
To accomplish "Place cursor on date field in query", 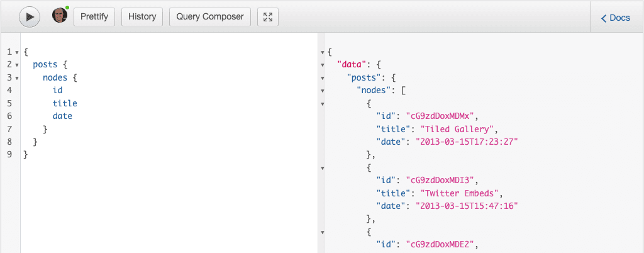I will tap(62, 116).
